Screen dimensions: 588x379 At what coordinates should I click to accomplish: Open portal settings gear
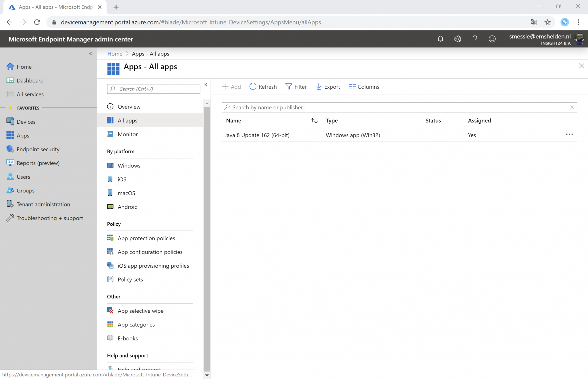[458, 39]
